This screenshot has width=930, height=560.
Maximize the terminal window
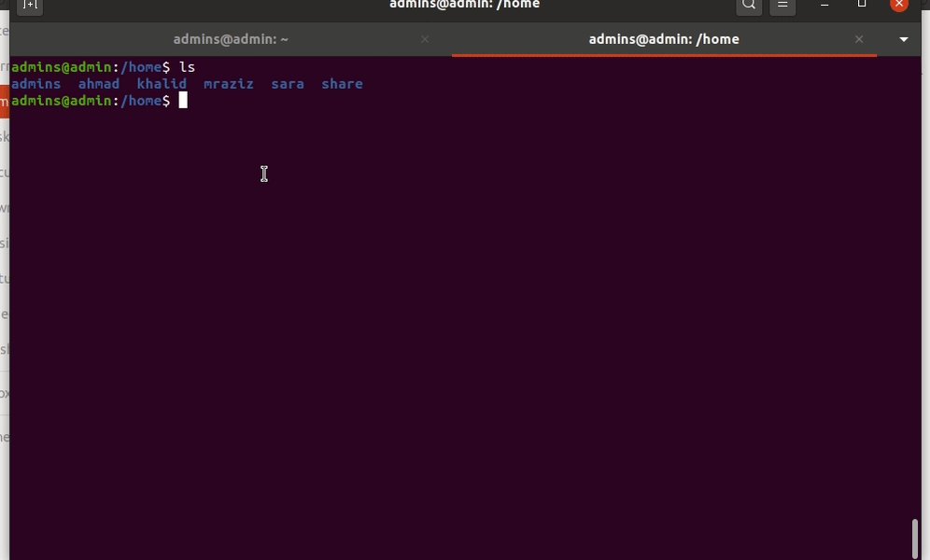(x=862, y=4)
